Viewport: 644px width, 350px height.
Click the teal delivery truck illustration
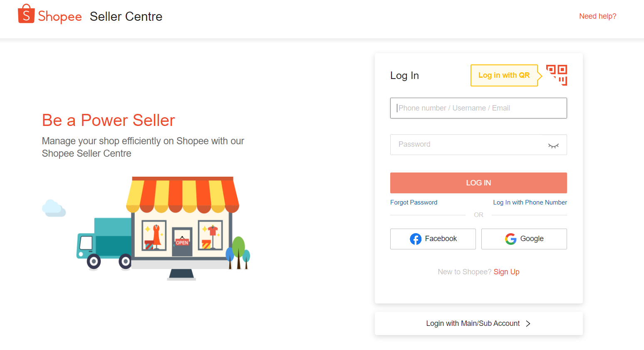coord(104,243)
